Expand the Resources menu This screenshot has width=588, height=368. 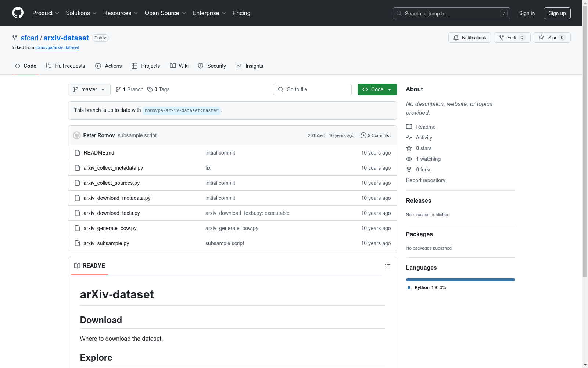[121, 13]
